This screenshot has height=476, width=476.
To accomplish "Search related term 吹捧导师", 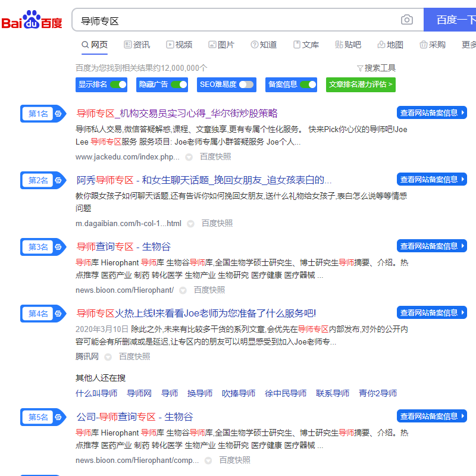I will tap(239, 393).
